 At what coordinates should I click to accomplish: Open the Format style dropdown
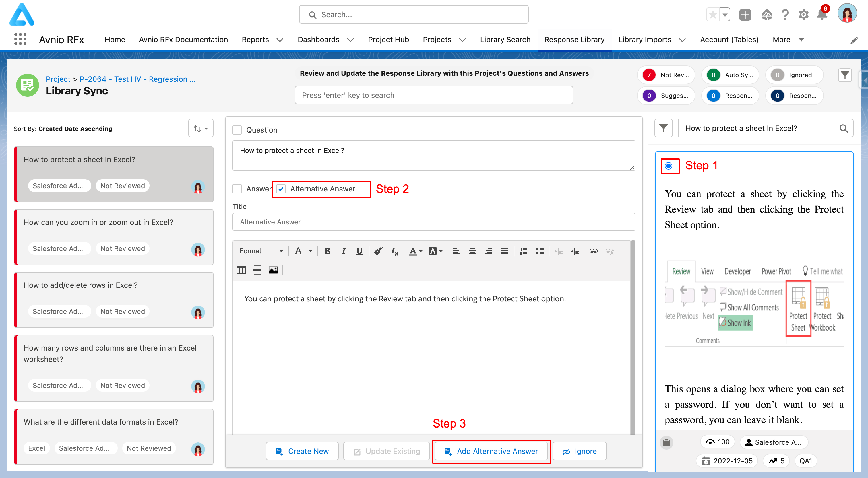(261, 251)
